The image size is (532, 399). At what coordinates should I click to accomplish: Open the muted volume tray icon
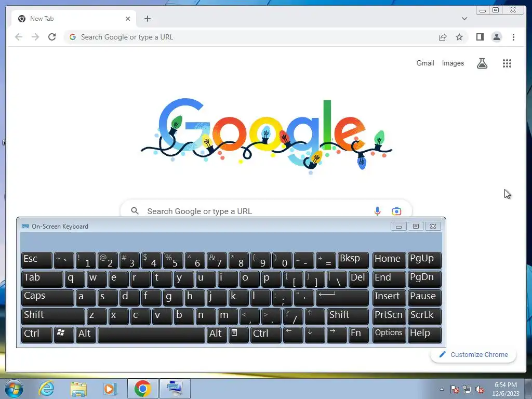click(x=480, y=390)
